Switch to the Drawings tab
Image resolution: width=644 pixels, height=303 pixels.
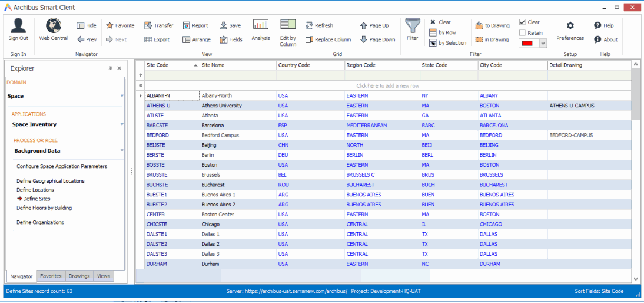pos(79,276)
